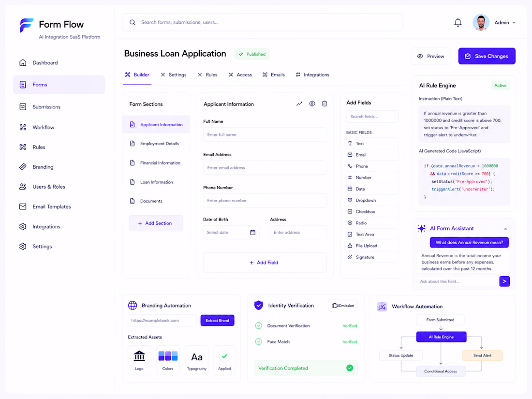Screen dimensions: 532x399
Task: Select the Loan Information section
Action: click(x=156, y=182)
